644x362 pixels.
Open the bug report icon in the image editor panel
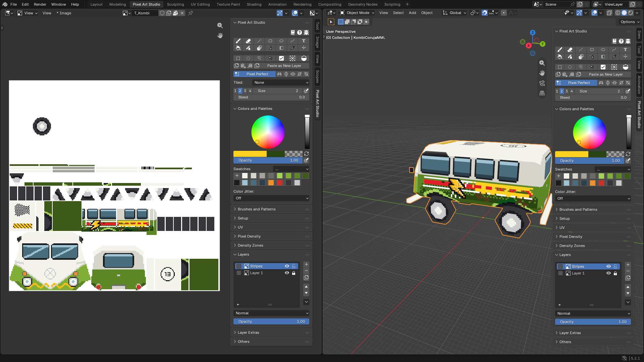[306, 33]
